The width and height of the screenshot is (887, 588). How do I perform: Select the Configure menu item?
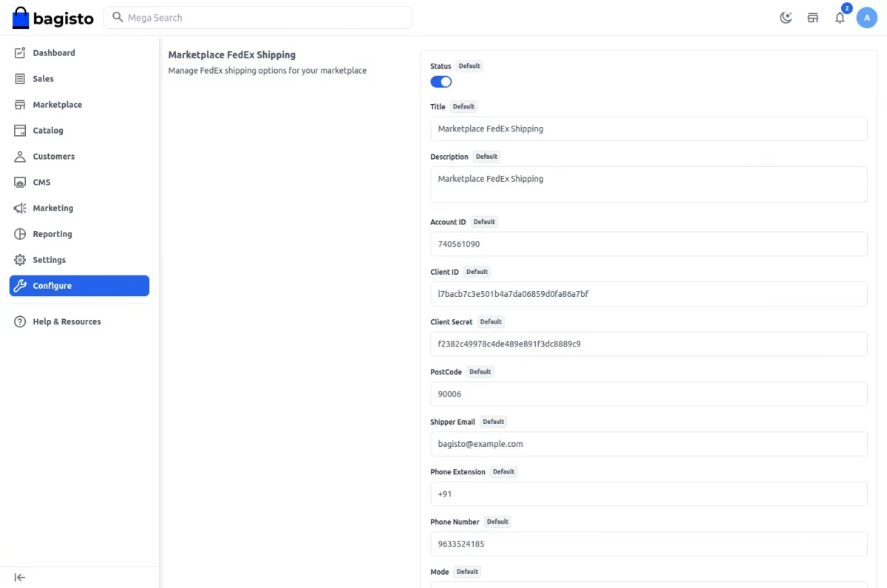point(79,286)
